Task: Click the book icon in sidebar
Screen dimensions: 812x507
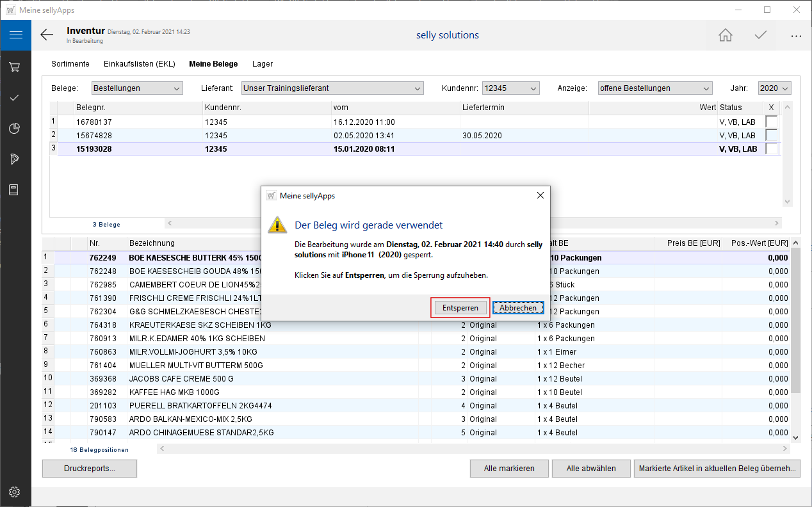Action: pyautogui.click(x=15, y=190)
